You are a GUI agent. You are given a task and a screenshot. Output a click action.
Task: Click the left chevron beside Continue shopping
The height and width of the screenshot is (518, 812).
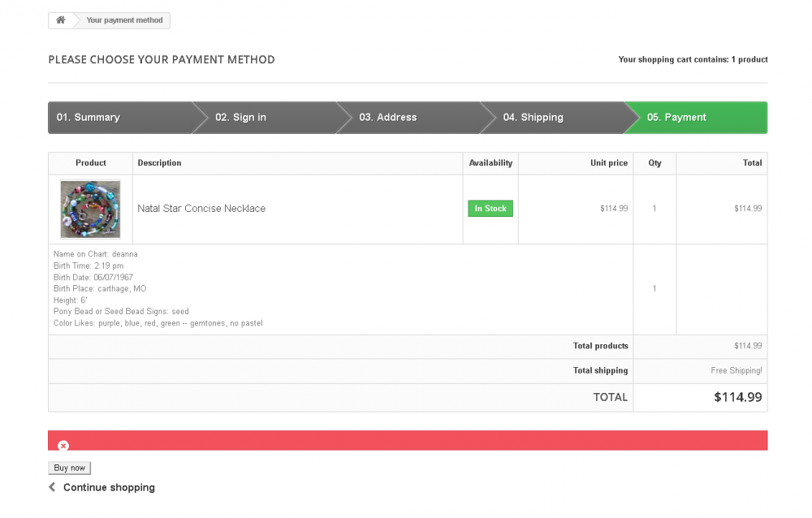tap(53, 487)
